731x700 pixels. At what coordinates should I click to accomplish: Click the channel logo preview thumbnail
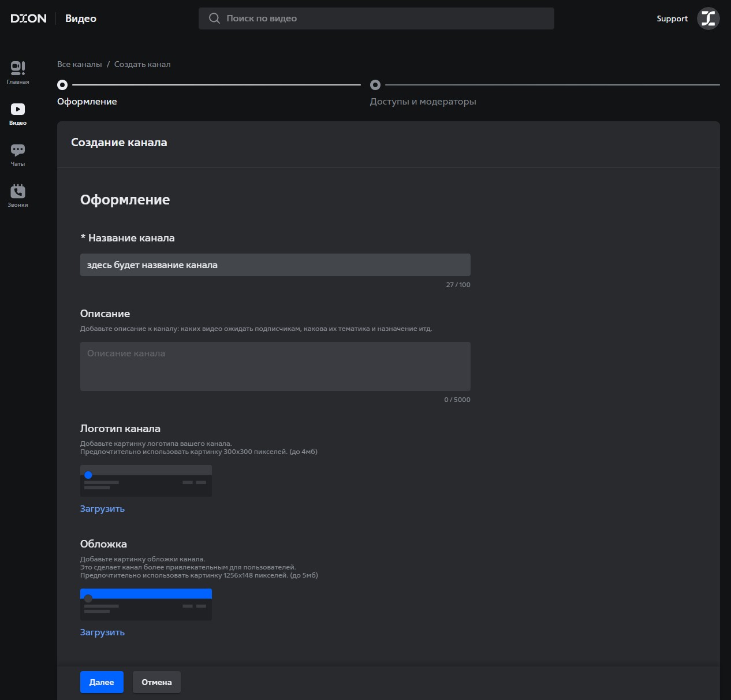[x=146, y=481]
